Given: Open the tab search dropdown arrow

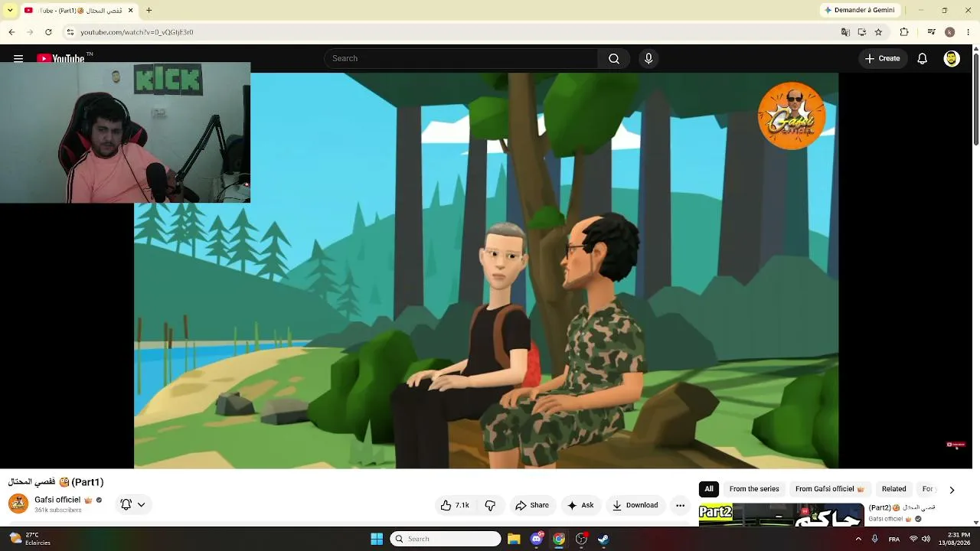Looking at the screenshot, I should 10,10.
